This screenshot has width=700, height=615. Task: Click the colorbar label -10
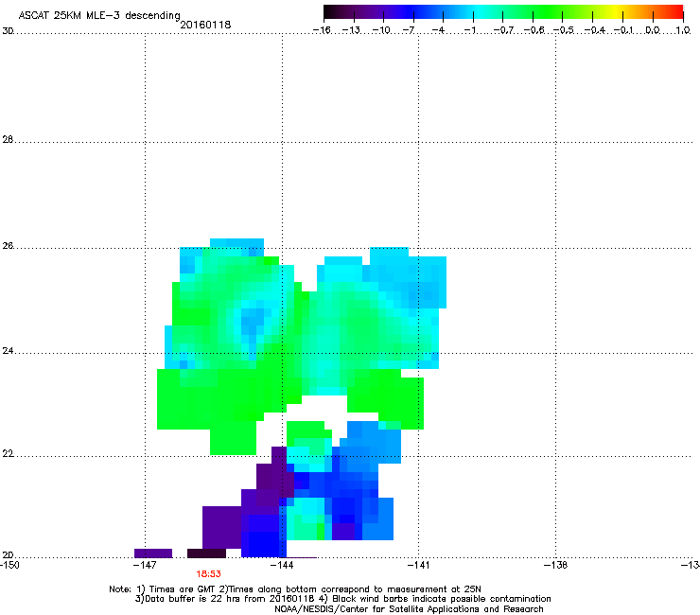[381, 30]
